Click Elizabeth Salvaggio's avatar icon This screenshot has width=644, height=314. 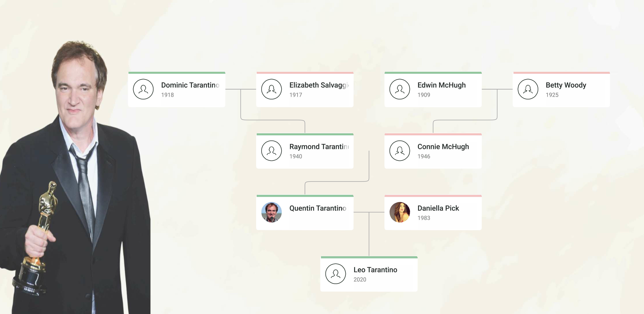click(x=271, y=89)
